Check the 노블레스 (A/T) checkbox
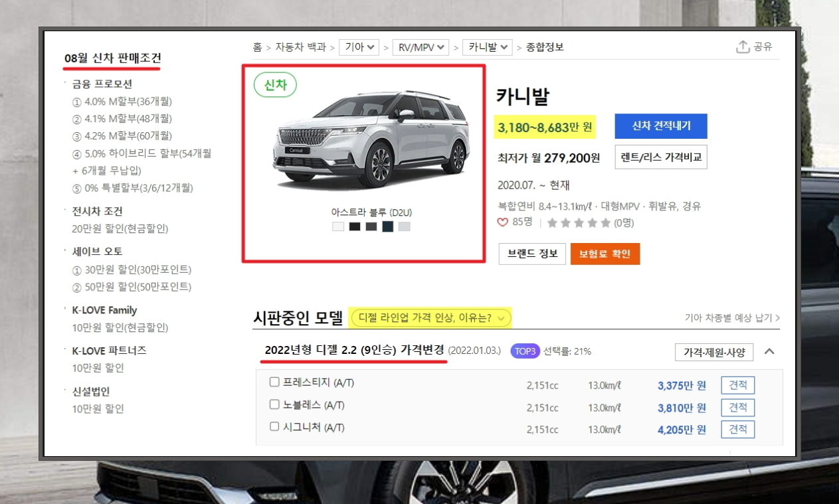Viewport: 839px width, 504px height. (274, 404)
